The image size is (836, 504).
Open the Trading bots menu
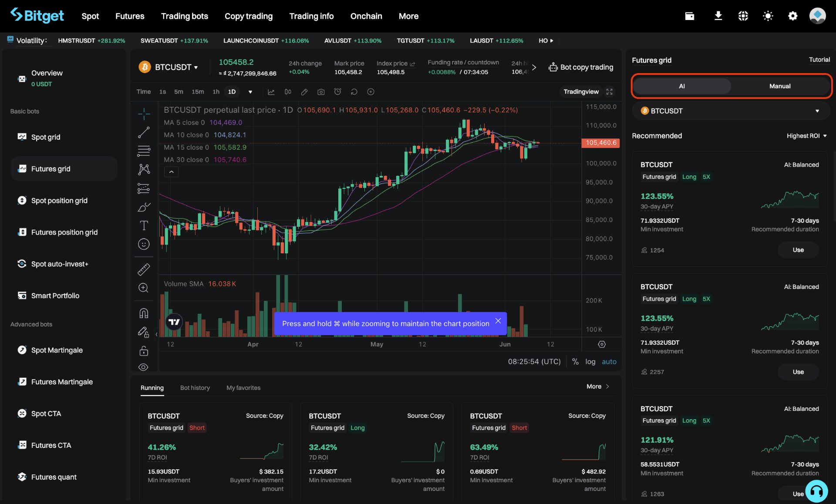pyautogui.click(x=185, y=16)
